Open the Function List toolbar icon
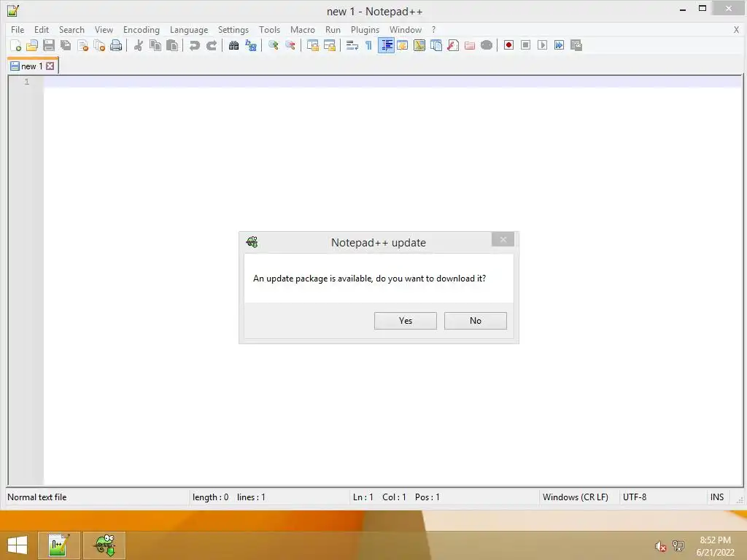The width and height of the screenshot is (747, 560). coord(452,45)
